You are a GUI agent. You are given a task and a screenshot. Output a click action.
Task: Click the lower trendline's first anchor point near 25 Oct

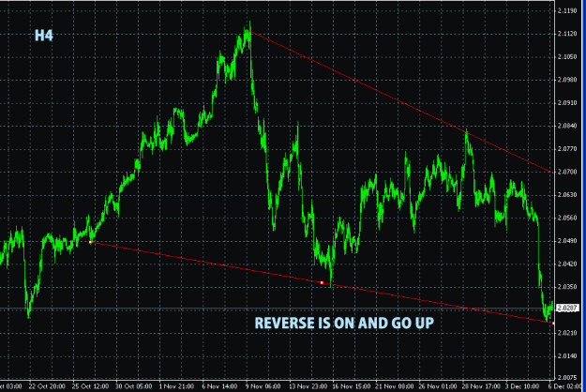coord(90,242)
